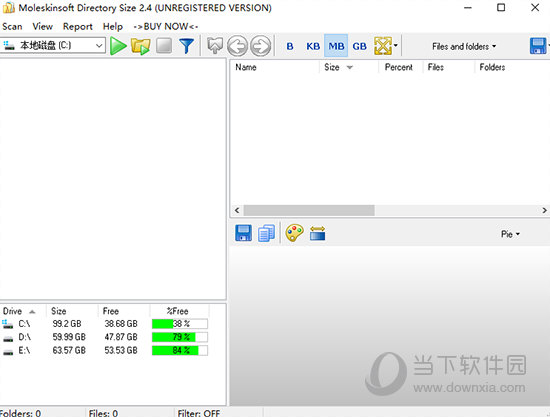This screenshot has width=550, height=417.
Task: Copy chart using the copy pages icon
Action: coord(266,233)
